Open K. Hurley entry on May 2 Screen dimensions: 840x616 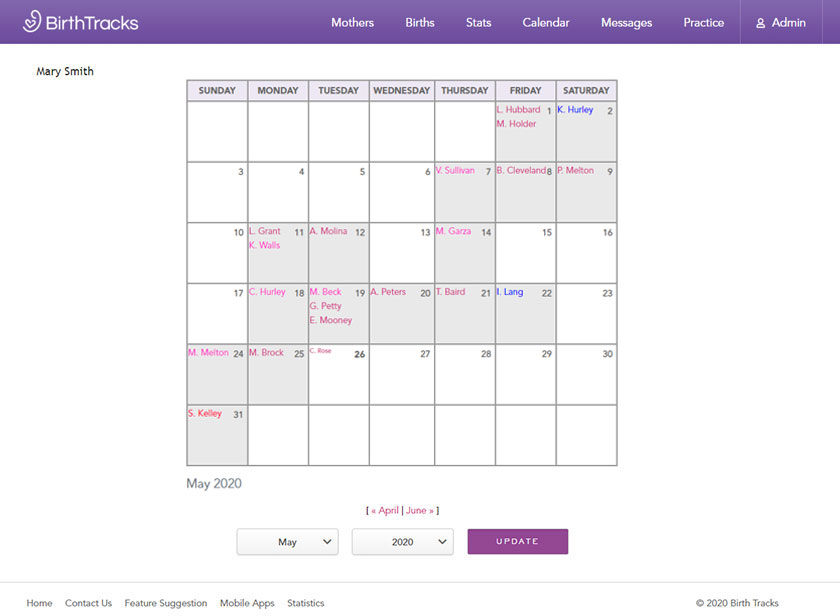[x=575, y=110]
